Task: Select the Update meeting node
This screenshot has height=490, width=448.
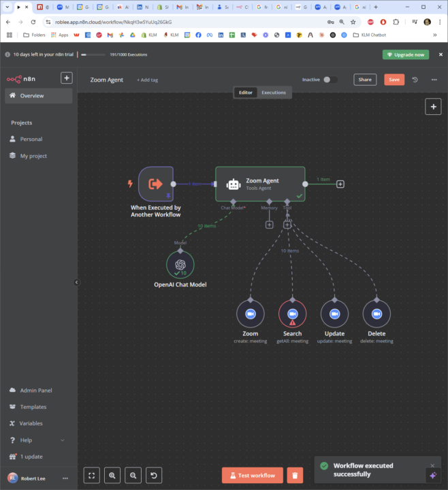Action: [x=334, y=314]
